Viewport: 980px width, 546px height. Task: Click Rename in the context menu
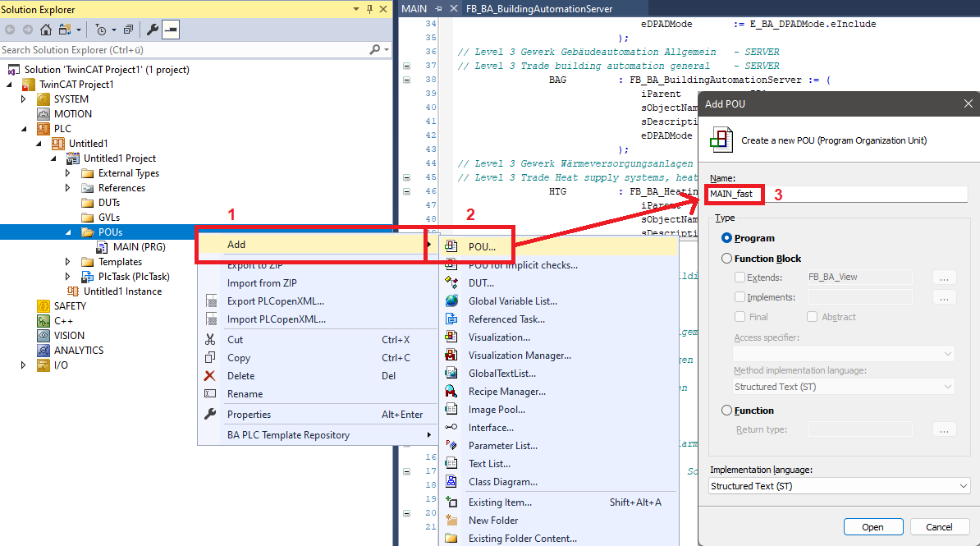click(x=245, y=394)
